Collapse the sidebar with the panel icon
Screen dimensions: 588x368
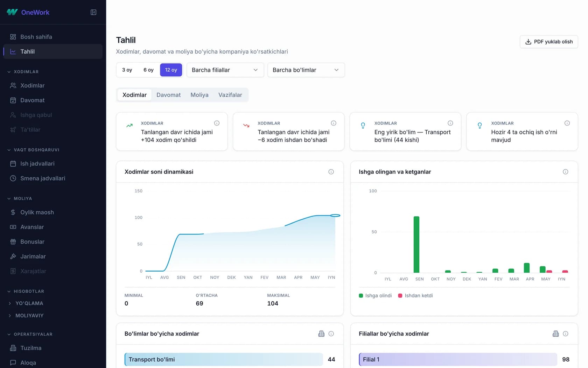[x=93, y=12]
